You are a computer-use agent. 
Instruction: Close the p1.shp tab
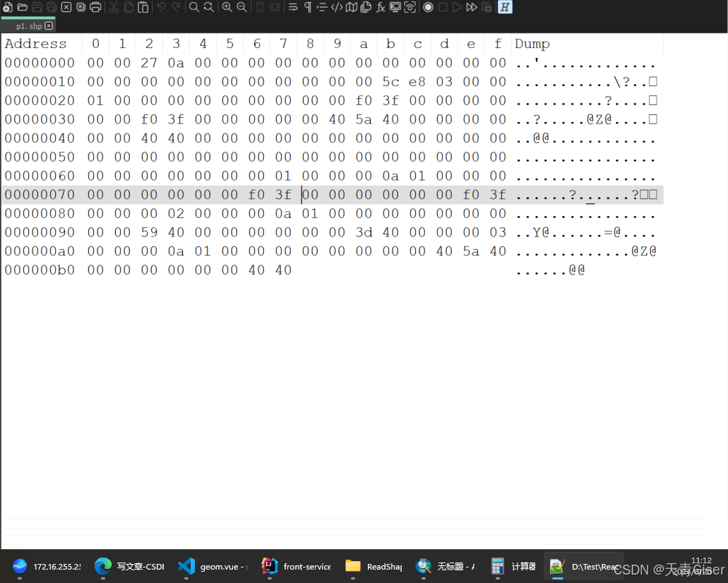pyautogui.click(x=49, y=26)
